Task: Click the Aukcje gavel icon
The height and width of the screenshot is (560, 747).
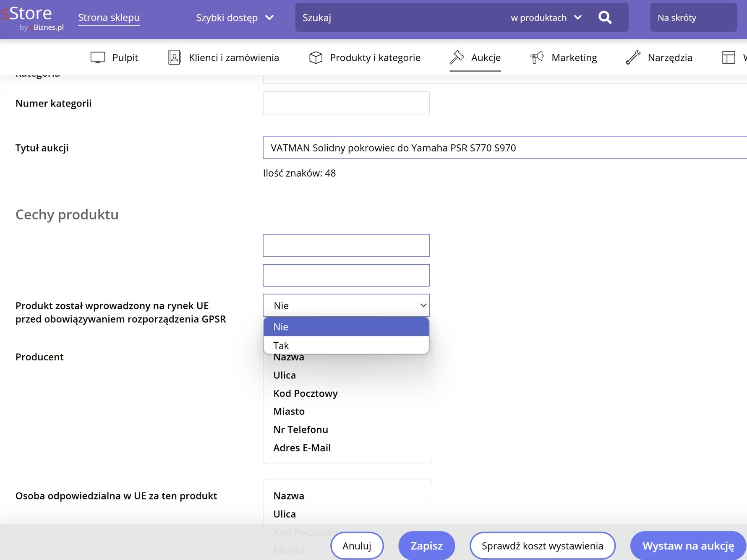Action: point(457,57)
